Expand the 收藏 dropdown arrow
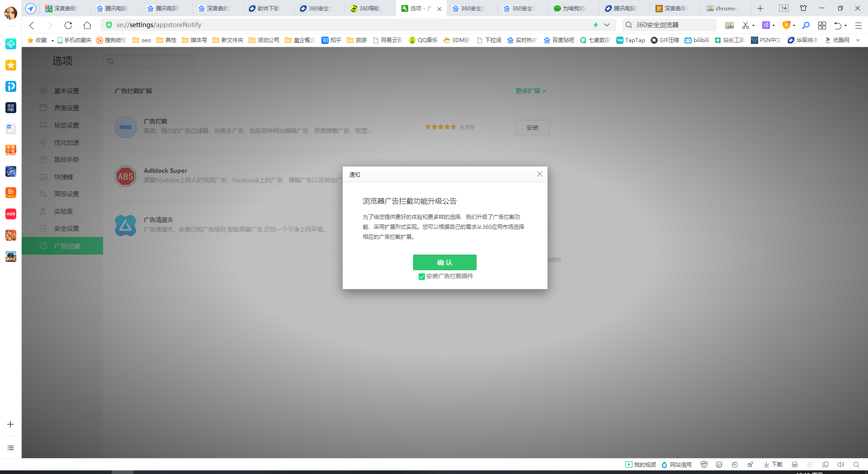This screenshot has height=474, width=868. pyautogui.click(x=52, y=41)
